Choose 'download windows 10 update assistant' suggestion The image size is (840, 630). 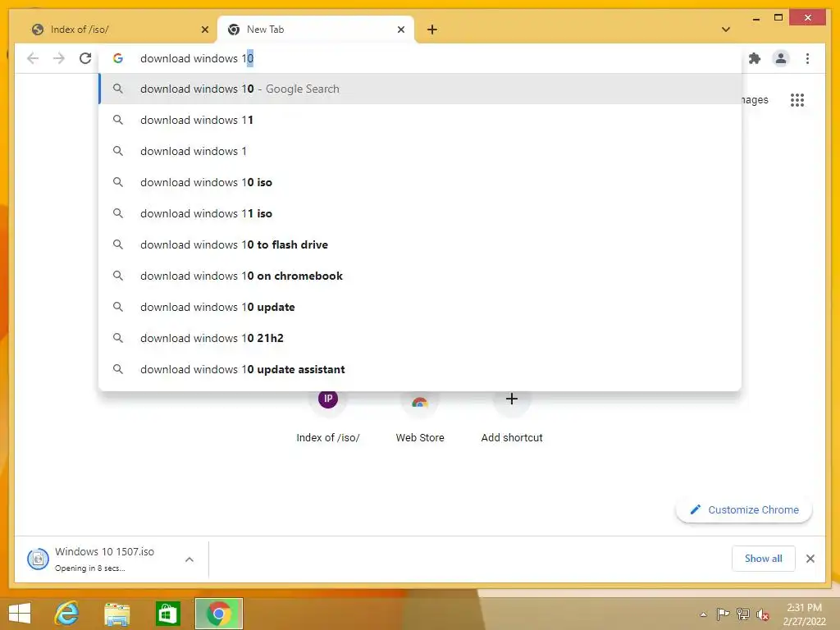click(x=421, y=368)
